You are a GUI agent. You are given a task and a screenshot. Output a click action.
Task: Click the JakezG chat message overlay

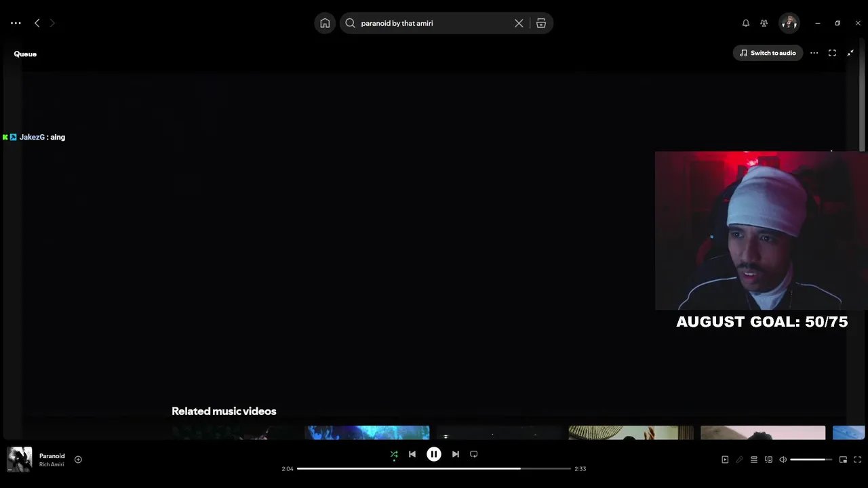[x=34, y=137]
